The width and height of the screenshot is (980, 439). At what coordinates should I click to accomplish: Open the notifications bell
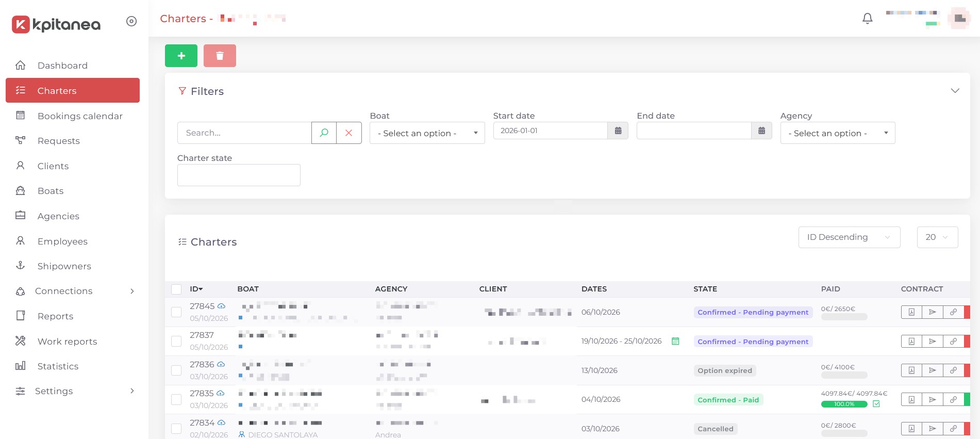(x=868, y=19)
